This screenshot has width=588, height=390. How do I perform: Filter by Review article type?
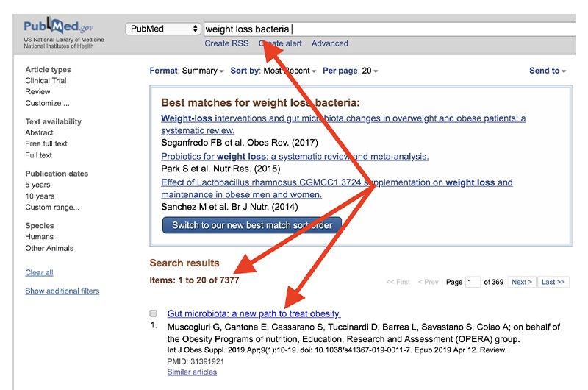pos(37,92)
